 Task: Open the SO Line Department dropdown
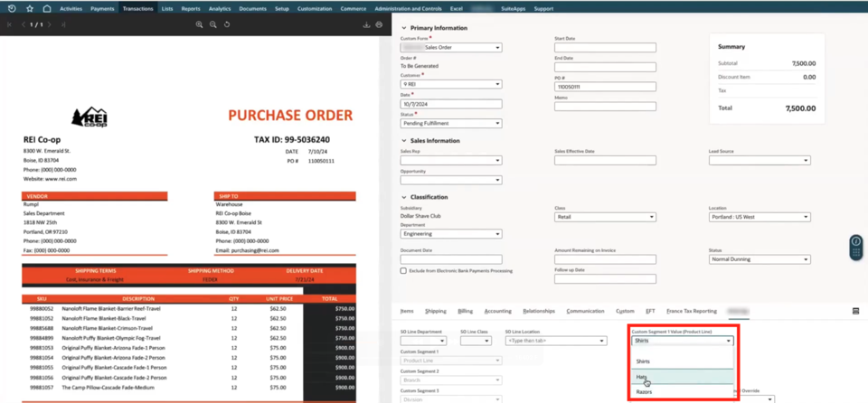click(423, 341)
